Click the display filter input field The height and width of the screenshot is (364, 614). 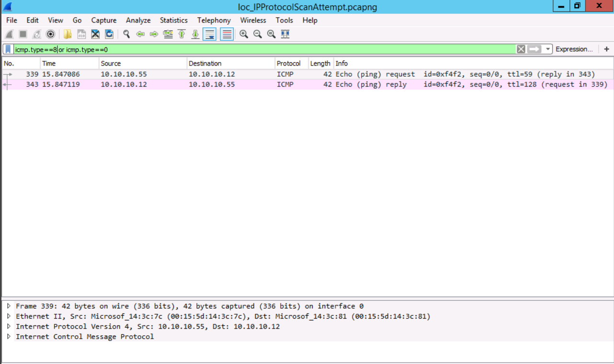tap(264, 49)
